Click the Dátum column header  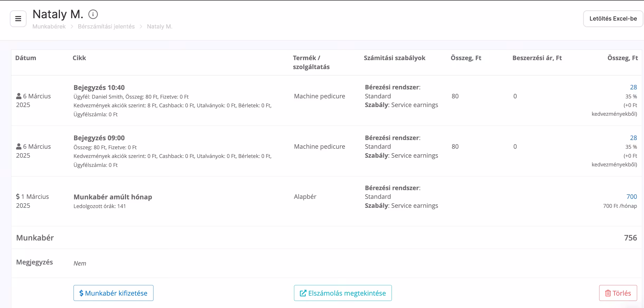click(26, 58)
